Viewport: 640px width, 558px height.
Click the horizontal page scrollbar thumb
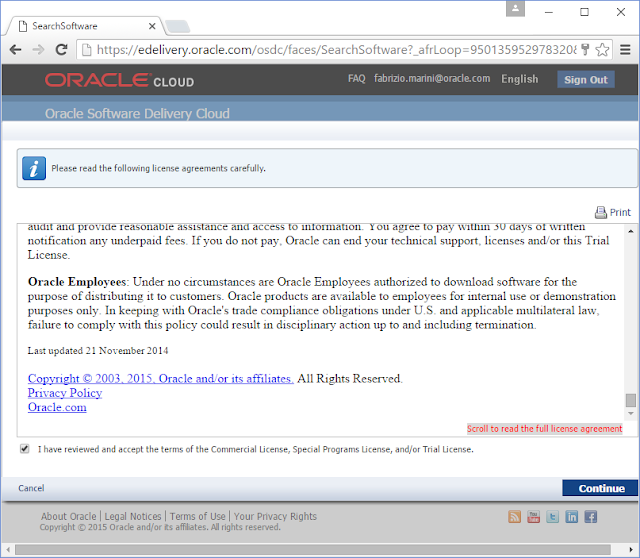(x=313, y=550)
